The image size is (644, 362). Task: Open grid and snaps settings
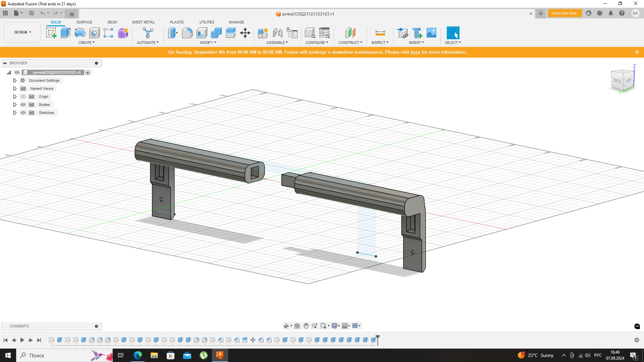[346, 326]
